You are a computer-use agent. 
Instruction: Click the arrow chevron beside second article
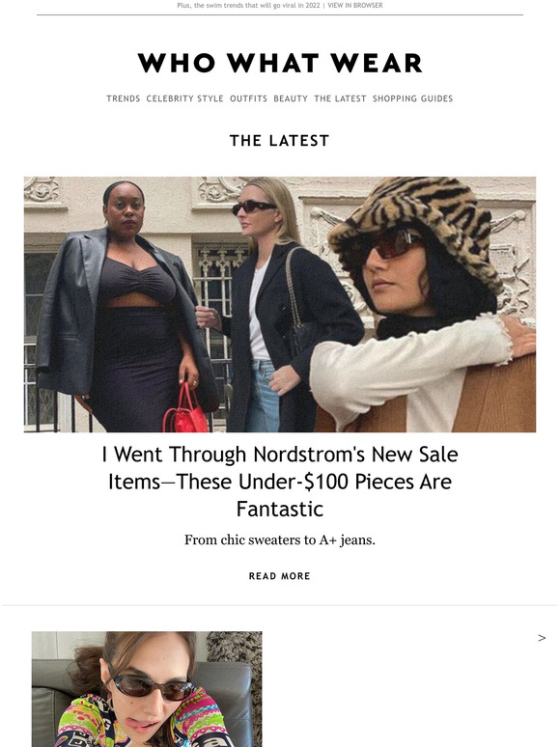point(542,638)
